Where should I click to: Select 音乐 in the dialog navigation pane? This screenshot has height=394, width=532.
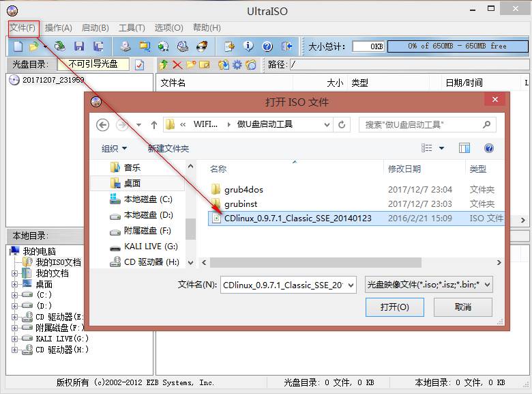[125, 167]
